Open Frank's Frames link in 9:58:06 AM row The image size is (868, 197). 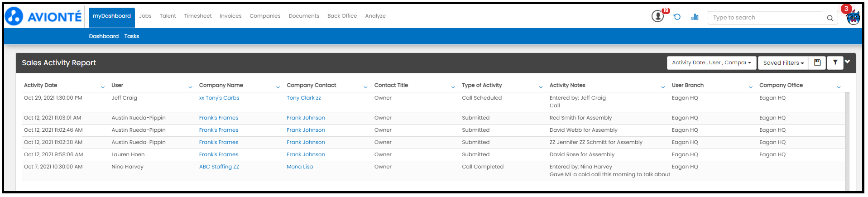point(219,154)
